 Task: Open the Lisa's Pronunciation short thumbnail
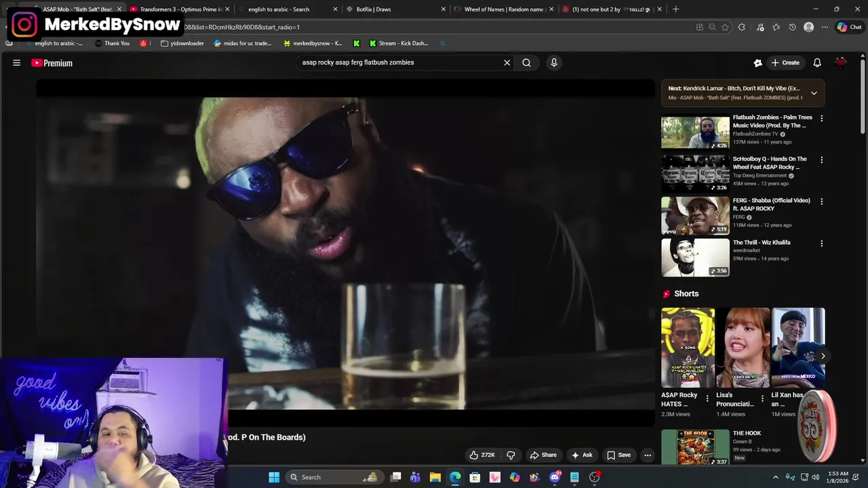[743, 348]
